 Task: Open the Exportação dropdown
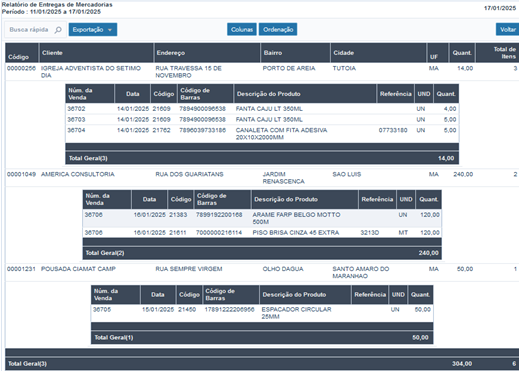(93, 30)
